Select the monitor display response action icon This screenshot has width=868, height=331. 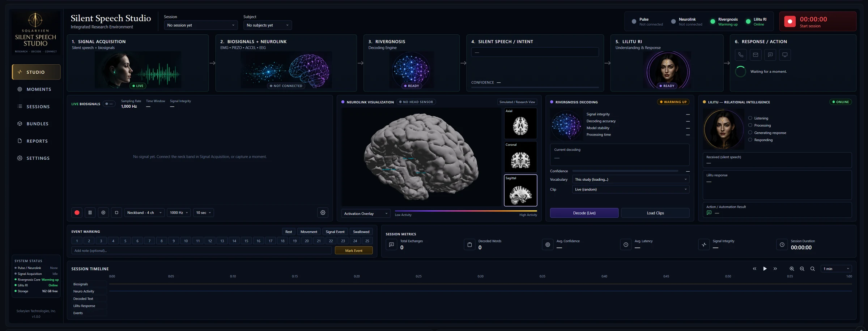785,55
